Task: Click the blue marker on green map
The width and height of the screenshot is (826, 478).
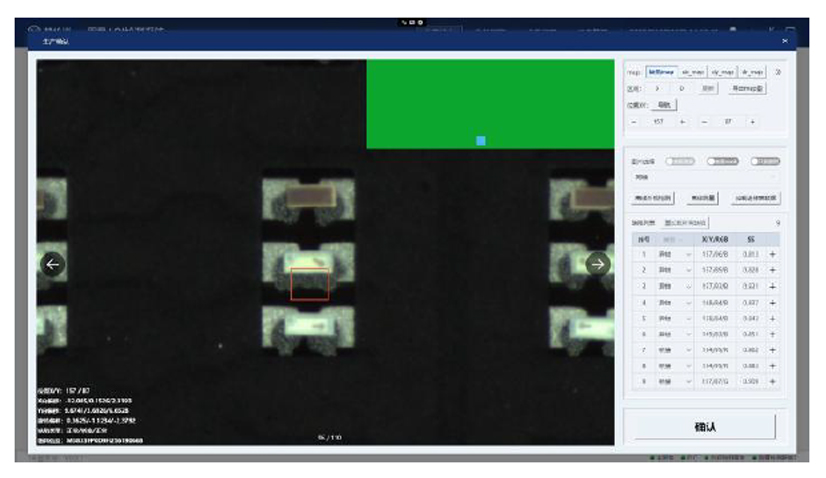Action: click(x=480, y=141)
